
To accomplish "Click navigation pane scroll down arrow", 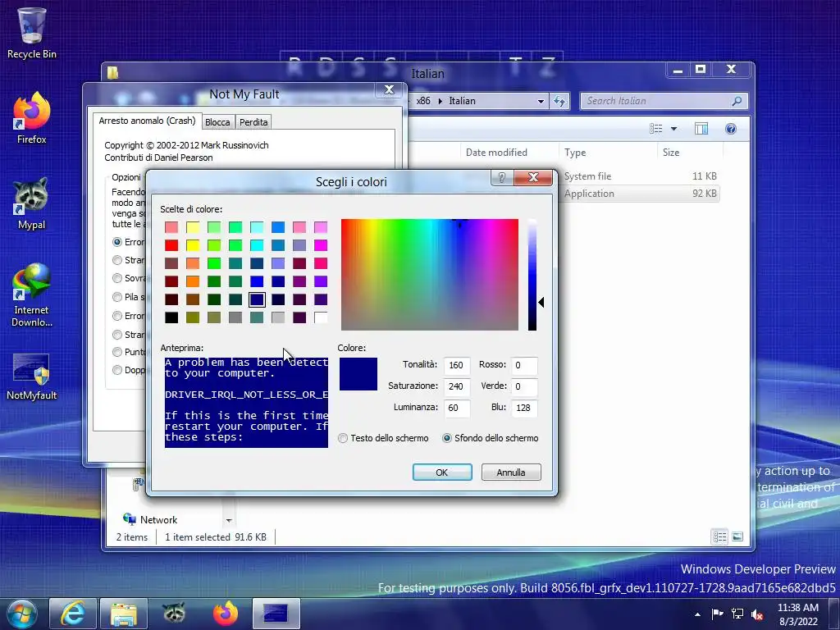I will tap(229, 520).
